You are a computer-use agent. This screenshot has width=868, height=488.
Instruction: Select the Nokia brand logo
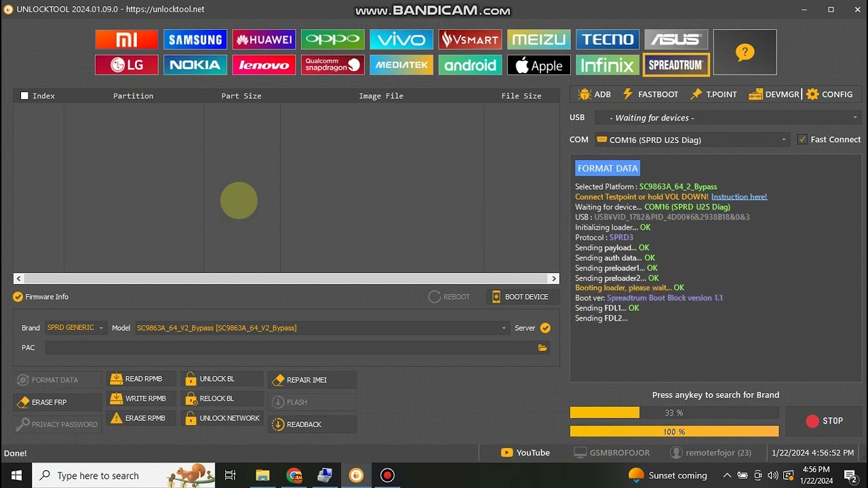pyautogui.click(x=195, y=65)
